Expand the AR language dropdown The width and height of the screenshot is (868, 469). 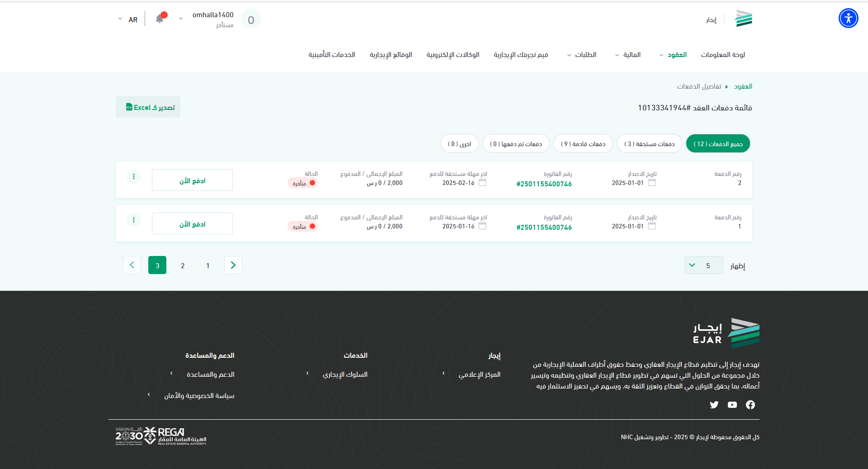click(127, 19)
